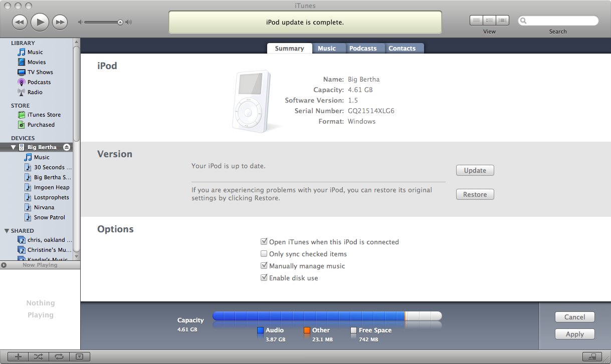The width and height of the screenshot is (611, 364).
Task: Switch to list view
Action: pyautogui.click(x=476, y=21)
